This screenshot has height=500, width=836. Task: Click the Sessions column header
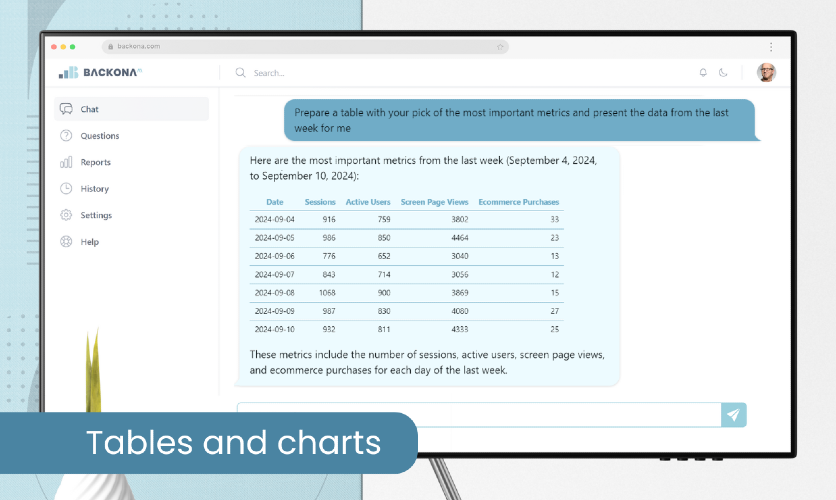[x=320, y=202]
